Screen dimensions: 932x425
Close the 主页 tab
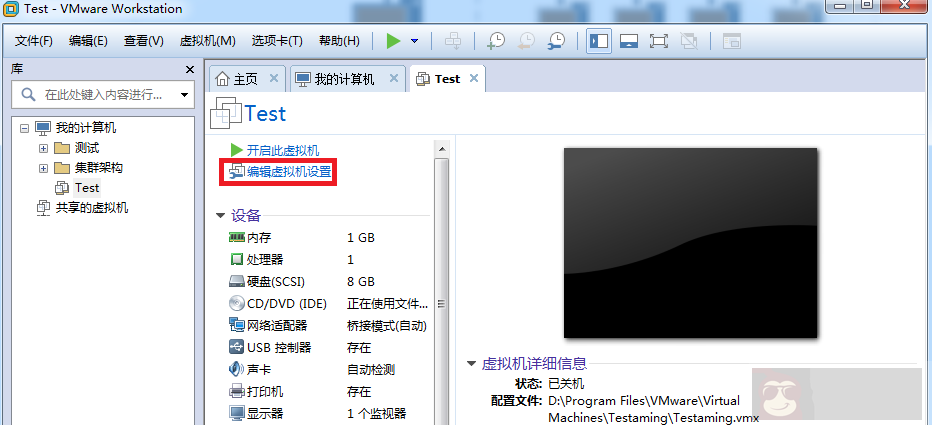point(273,78)
